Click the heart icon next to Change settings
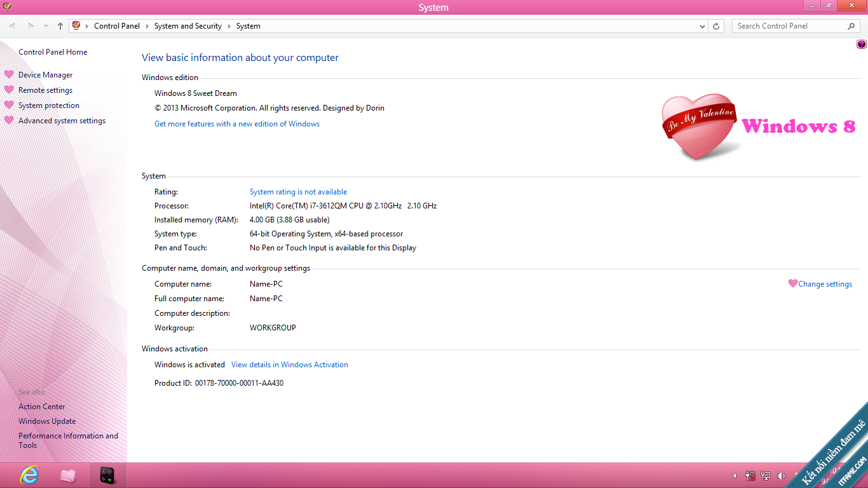The image size is (868, 488). (x=792, y=283)
